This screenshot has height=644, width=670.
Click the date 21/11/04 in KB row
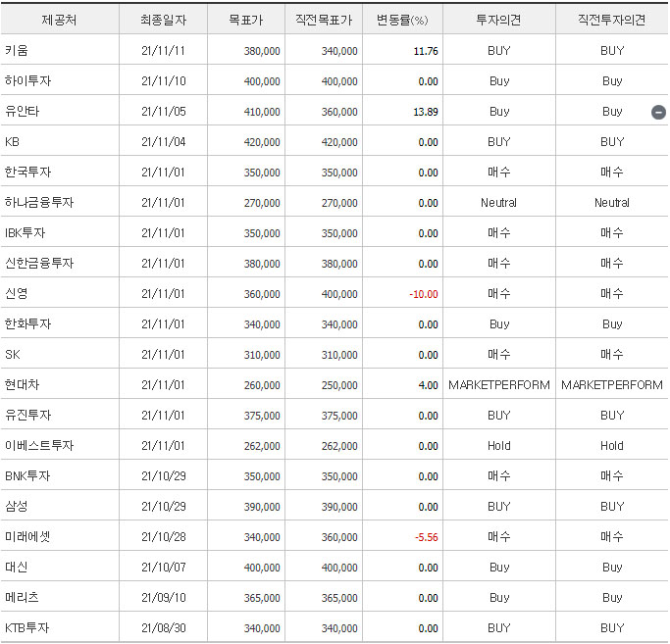point(164,142)
